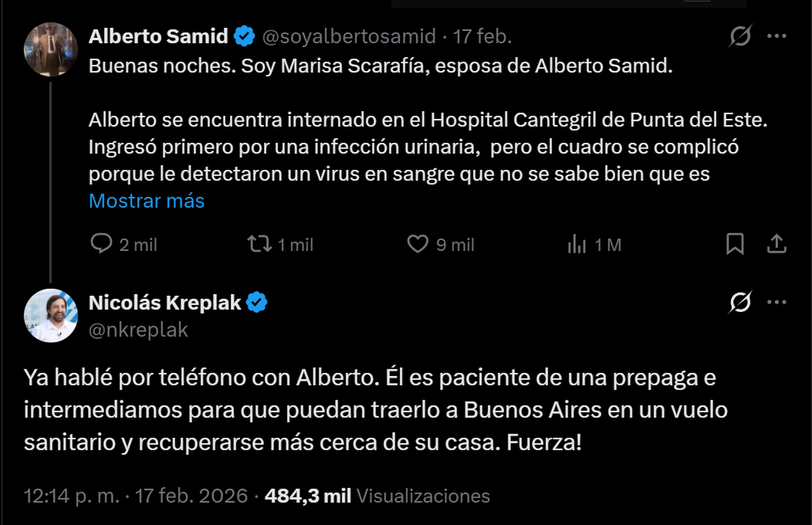Like Alberto Samid's tweet
Image resolution: width=812 pixels, height=525 pixels.
(418, 244)
